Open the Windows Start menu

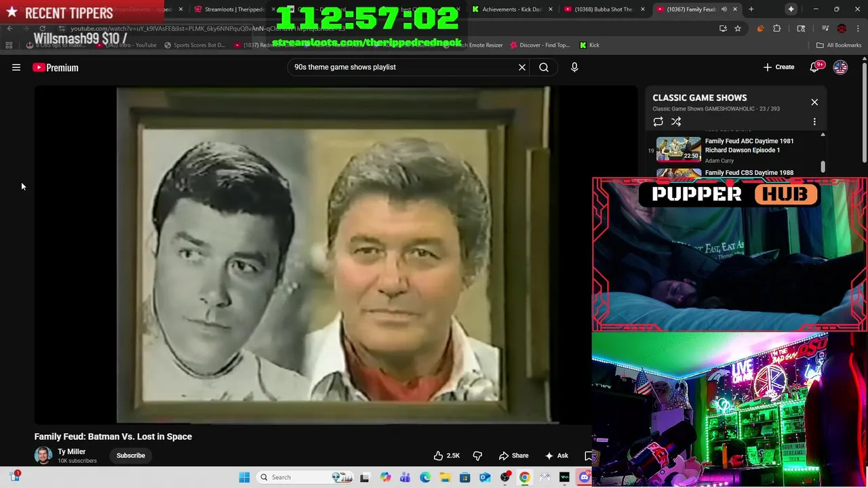(x=244, y=477)
